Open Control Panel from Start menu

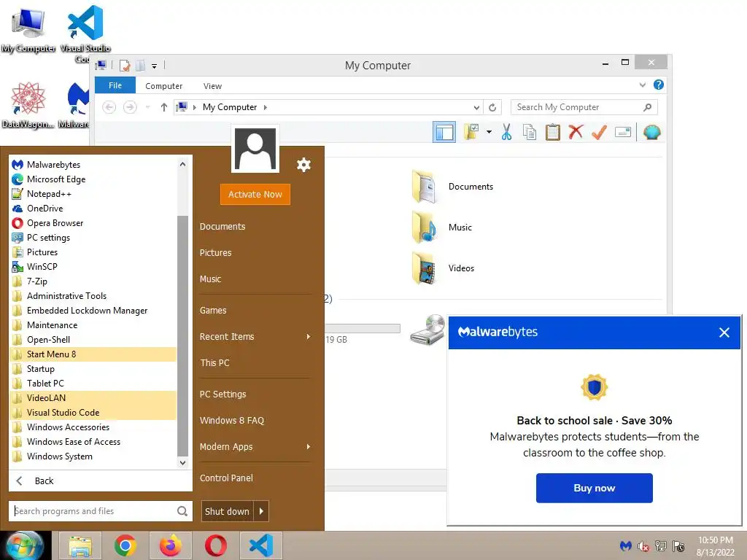tap(226, 478)
